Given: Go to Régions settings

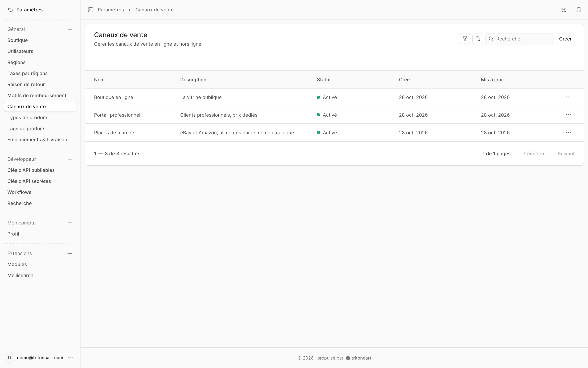Looking at the screenshot, I should pyautogui.click(x=40, y=62).
